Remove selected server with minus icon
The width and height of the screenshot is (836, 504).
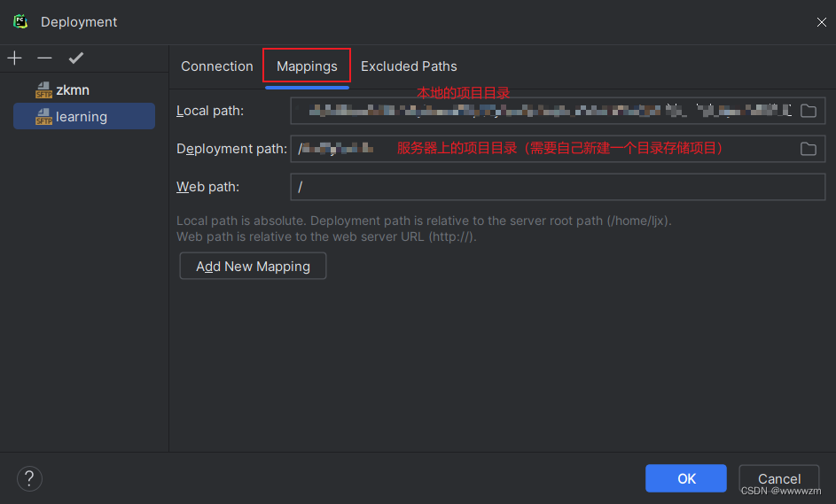click(45, 58)
